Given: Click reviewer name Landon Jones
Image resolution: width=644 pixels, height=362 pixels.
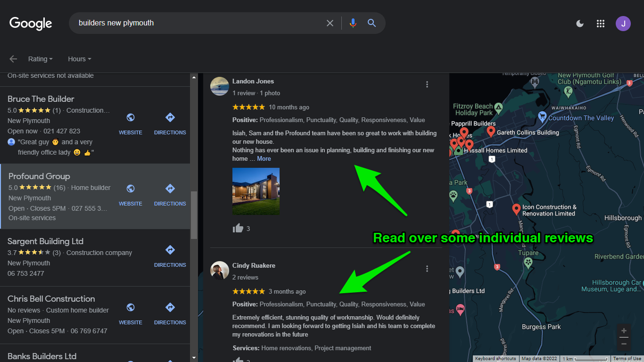Looking at the screenshot, I should coord(253,82).
